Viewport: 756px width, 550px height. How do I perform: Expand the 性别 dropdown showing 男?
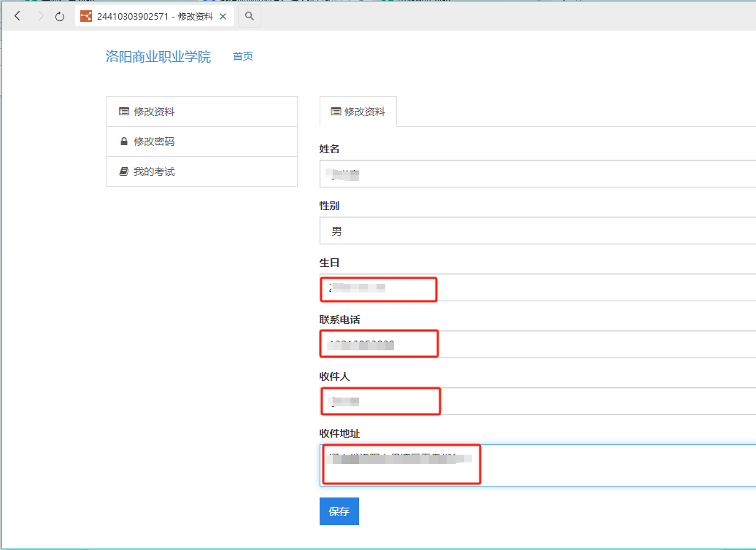click(537, 231)
